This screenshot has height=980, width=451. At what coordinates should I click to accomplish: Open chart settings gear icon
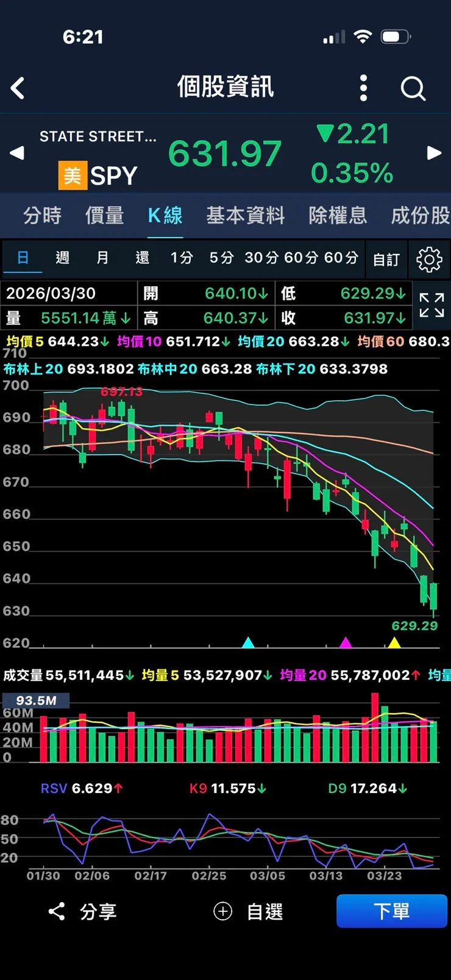(429, 259)
